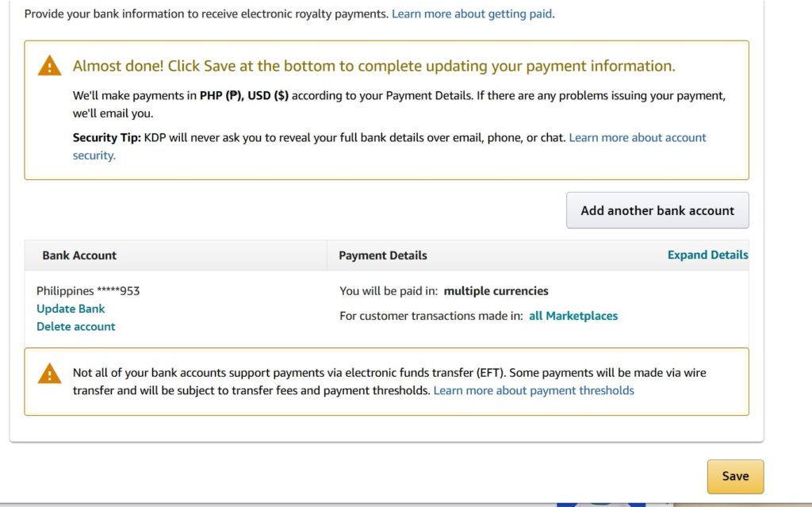The image size is (812, 507).
Task: Click the warning triangle beside 'Almost done!'
Action: (48, 65)
